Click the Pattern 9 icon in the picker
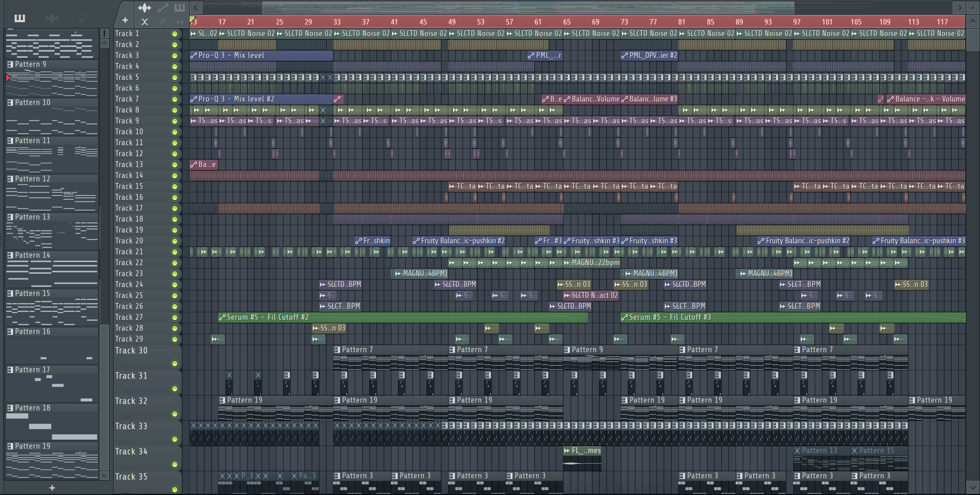Image resolution: width=980 pixels, height=495 pixels. click(10, 64)
